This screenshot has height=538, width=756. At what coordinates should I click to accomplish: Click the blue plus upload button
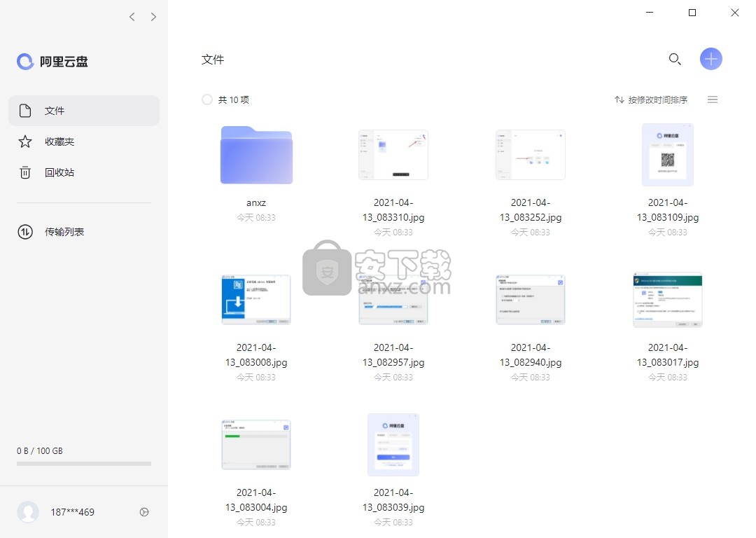710,60
